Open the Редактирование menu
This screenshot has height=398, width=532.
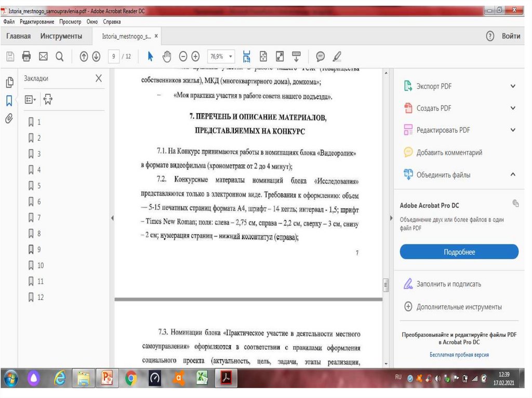(x=37, y=22)
